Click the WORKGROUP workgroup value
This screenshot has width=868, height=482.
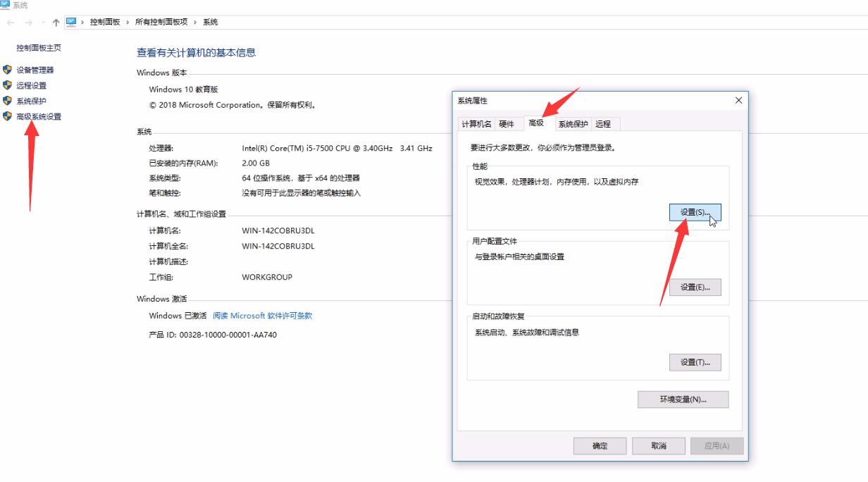267,277
